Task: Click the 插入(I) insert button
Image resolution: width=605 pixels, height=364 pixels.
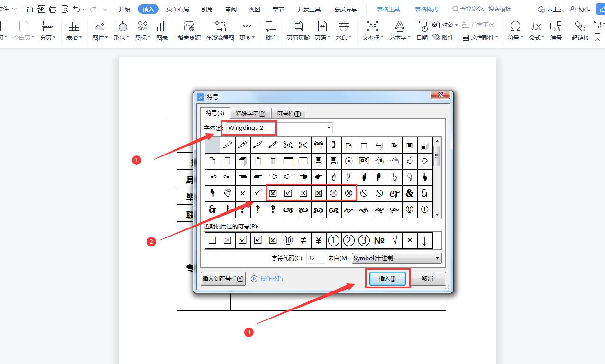Action: click(387, 278)
